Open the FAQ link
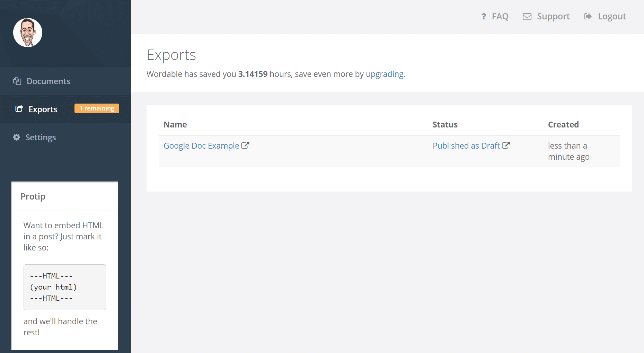This screenshot has width=644, height=353. pyautogui.click(x=500, y=16)
